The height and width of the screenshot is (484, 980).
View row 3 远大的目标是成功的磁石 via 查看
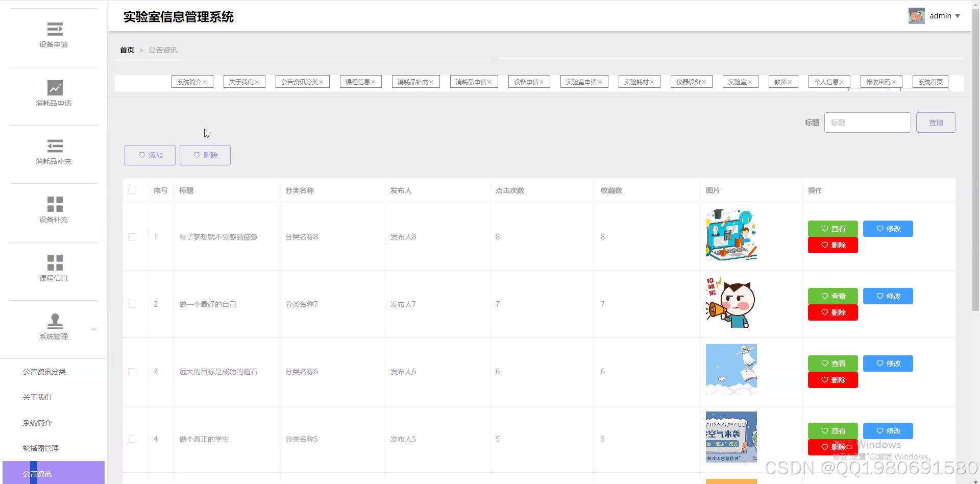click(833, 364)
